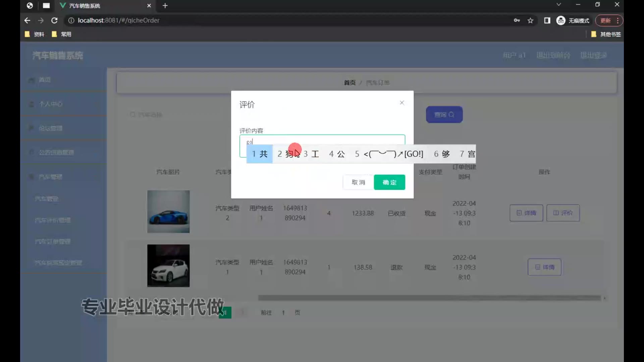The height and width of the screenshot is (362, 644).
Task: Click the 汽车销售系统 header title
Action: (58, 55)
